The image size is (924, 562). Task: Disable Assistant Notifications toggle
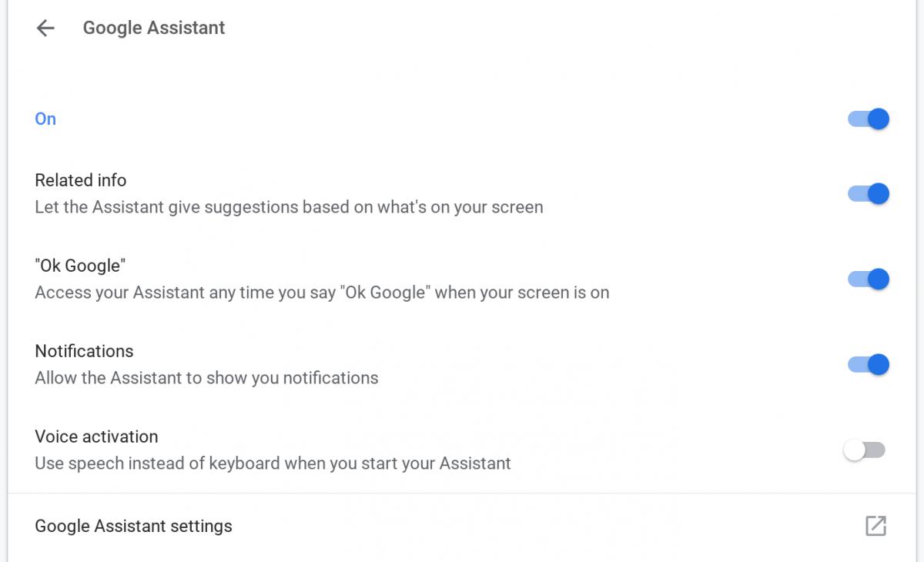pyautogui.click(x=869, y=365)
